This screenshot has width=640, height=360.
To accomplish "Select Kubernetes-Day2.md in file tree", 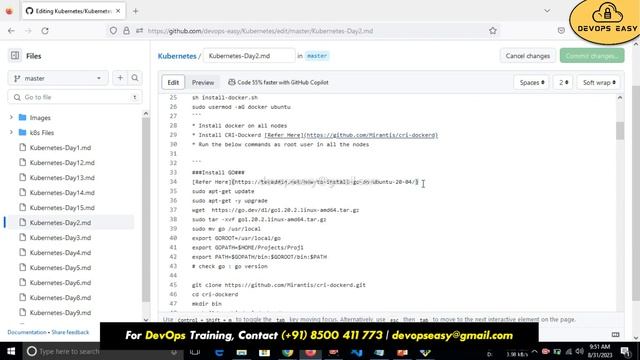I will (60, 222).
